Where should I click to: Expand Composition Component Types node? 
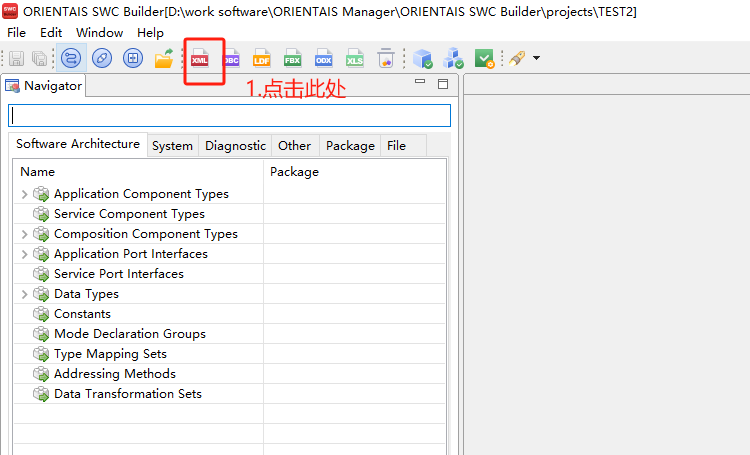coord(24,234)
